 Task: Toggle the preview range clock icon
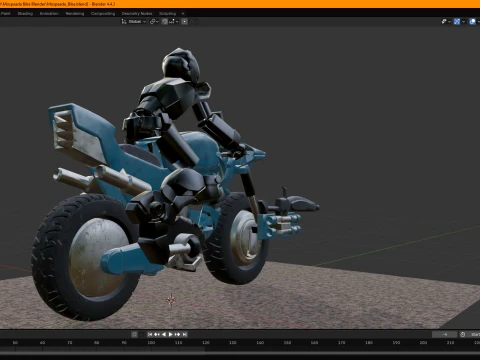click(463, 334)
